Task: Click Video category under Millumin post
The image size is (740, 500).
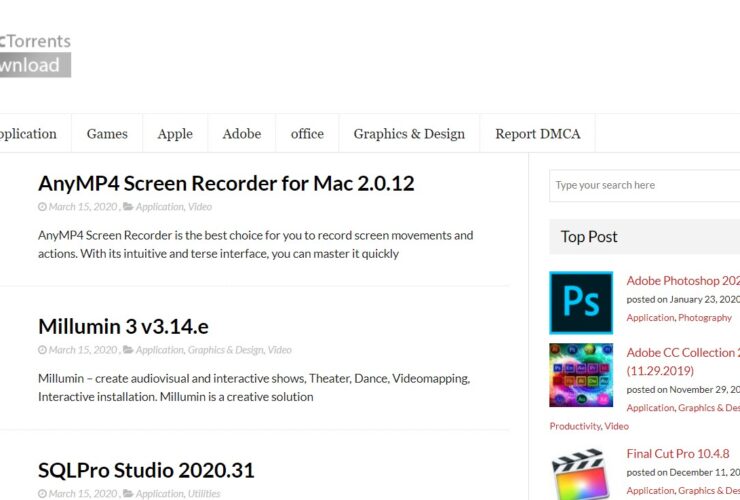Action: pyautogui.click(x=279, y=350)
